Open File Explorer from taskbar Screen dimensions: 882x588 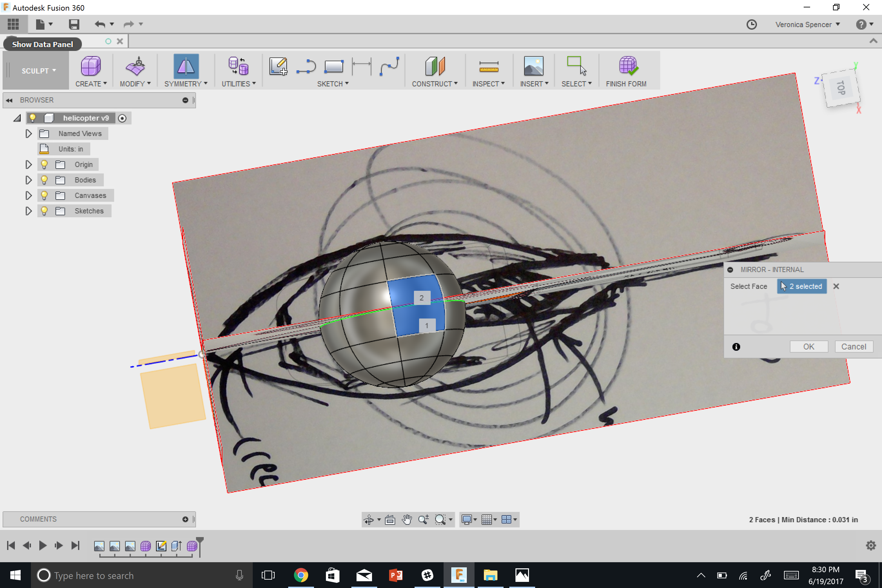490,575
